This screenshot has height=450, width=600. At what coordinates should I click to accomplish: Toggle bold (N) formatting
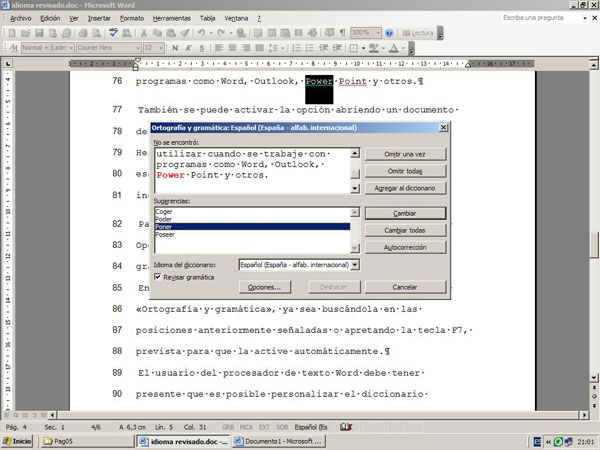point(175,48)
